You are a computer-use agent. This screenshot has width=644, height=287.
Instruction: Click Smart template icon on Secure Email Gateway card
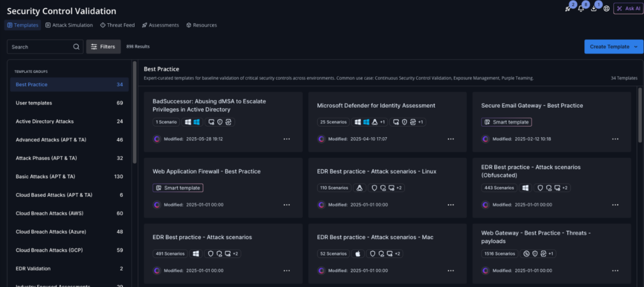tap(487, 122)
